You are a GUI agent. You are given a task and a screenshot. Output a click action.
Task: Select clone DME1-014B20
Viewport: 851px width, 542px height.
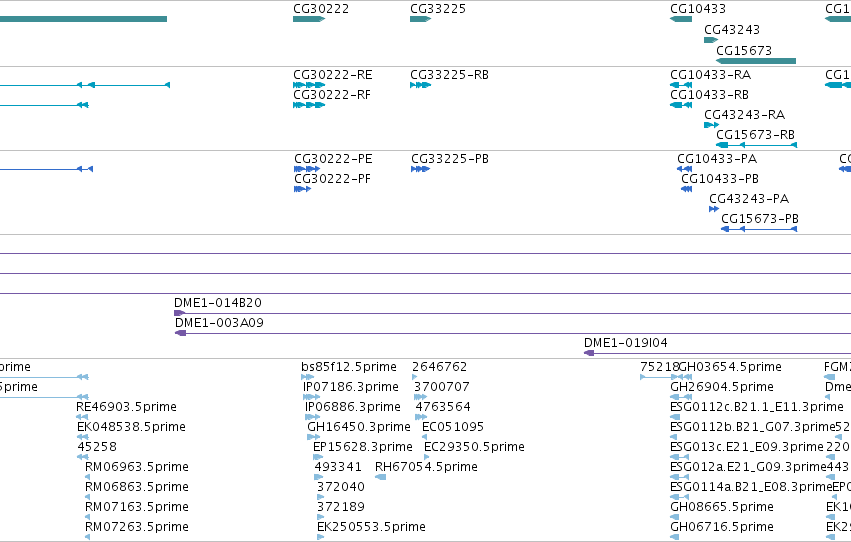click(218, 303)
